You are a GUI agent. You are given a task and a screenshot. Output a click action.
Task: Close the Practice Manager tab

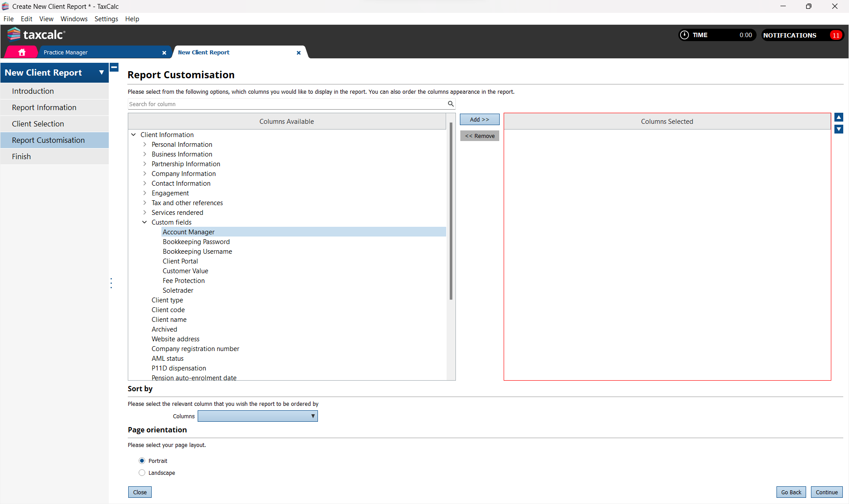(x=164, y=53)
